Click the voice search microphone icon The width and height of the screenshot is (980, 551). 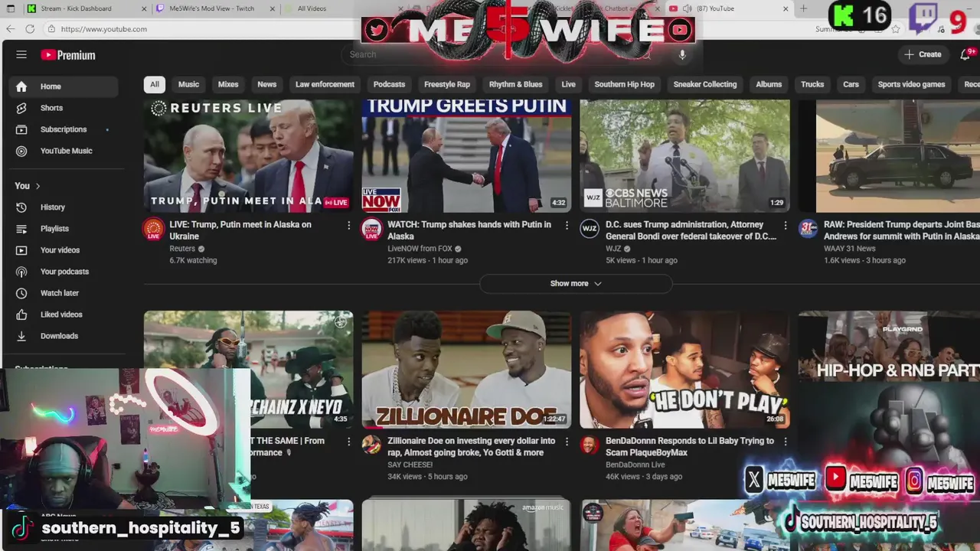(682, 54)
